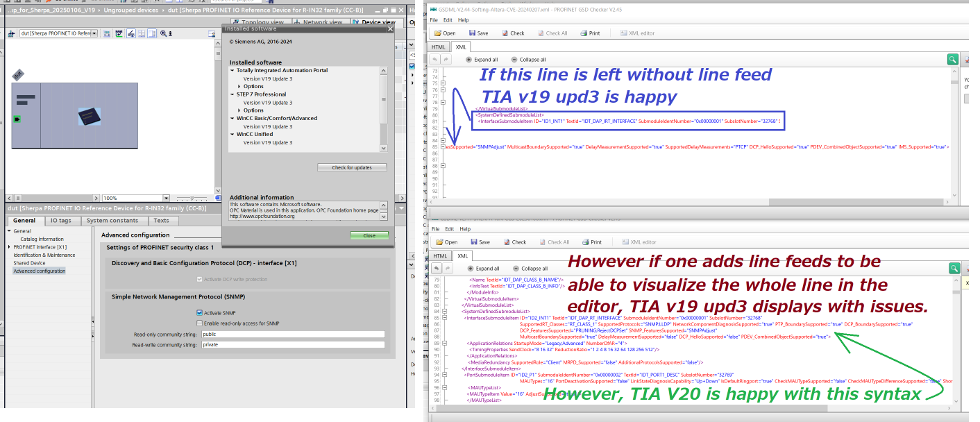The height and width of the screenshot is (422, 980).
Task: Collapse line 89 ApplicationRelations in bottom XML
Action: coord(443,343)
